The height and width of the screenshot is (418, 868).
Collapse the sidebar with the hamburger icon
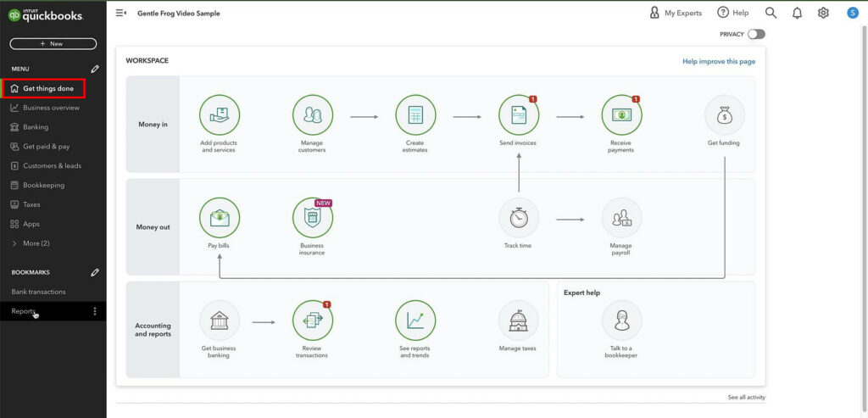(120, 13)
